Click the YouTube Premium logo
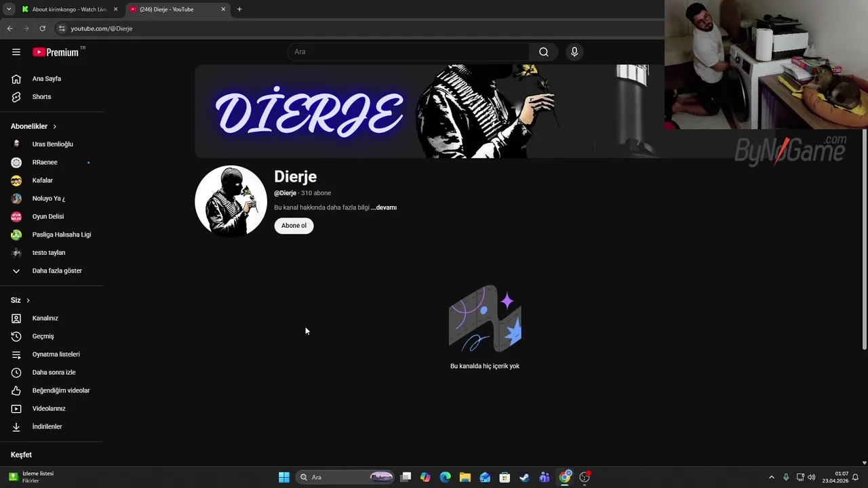This screenshot has width=868, height=488. pos(56,52)
